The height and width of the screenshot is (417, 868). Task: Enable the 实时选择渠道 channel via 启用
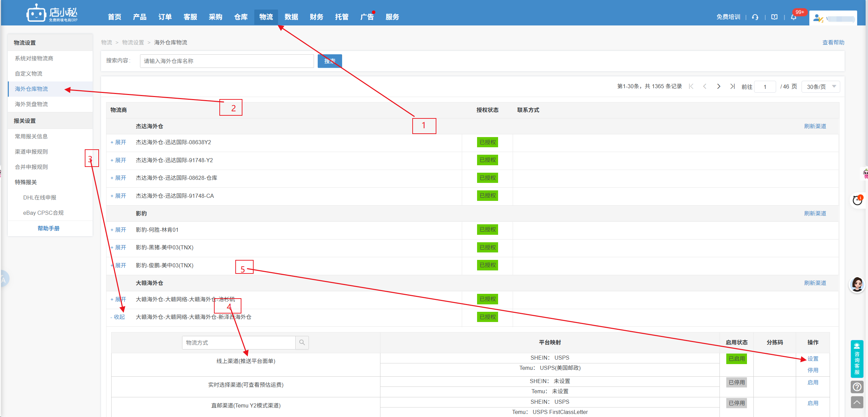pyautogui.click(x=812, y=382)
